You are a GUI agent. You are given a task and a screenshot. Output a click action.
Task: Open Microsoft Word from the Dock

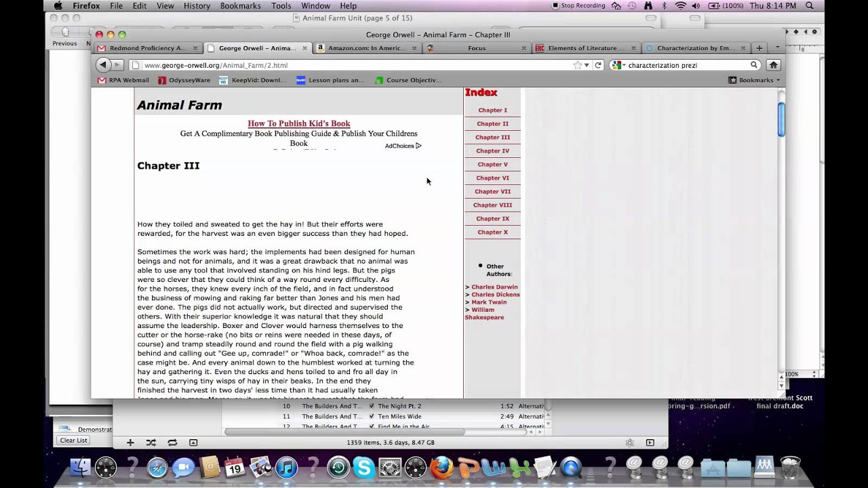pos(493,468)
